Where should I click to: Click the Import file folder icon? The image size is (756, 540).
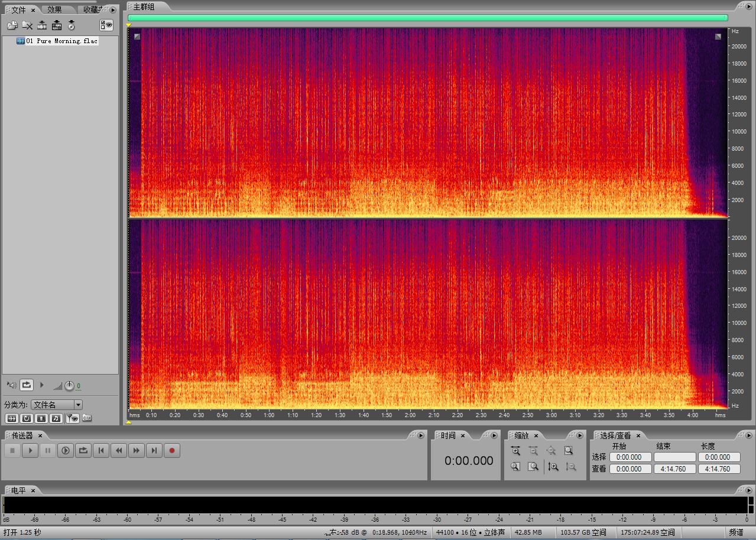(x=12, y=25)
